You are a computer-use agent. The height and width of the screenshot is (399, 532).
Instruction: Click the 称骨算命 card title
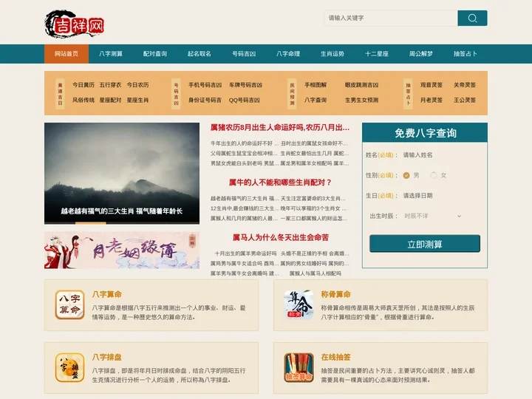[336, 295]
